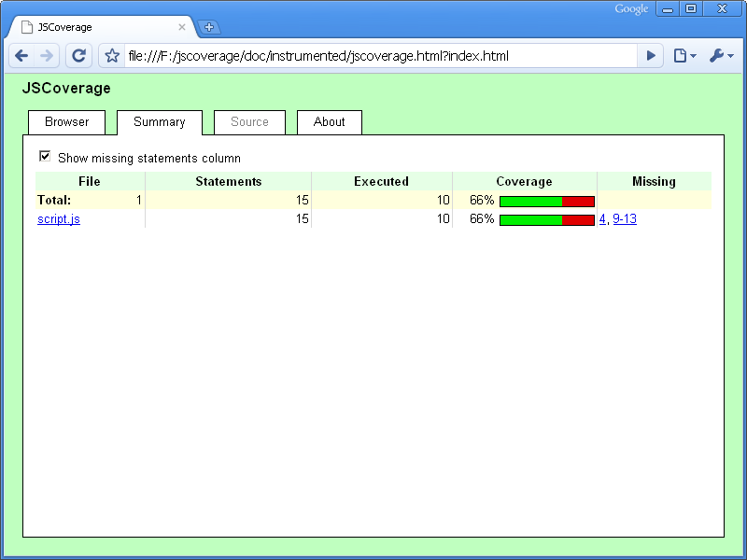This screenshot has height=560, width=747.
Task: Click the greyed-out Source tab
Action: coord(249,122)
